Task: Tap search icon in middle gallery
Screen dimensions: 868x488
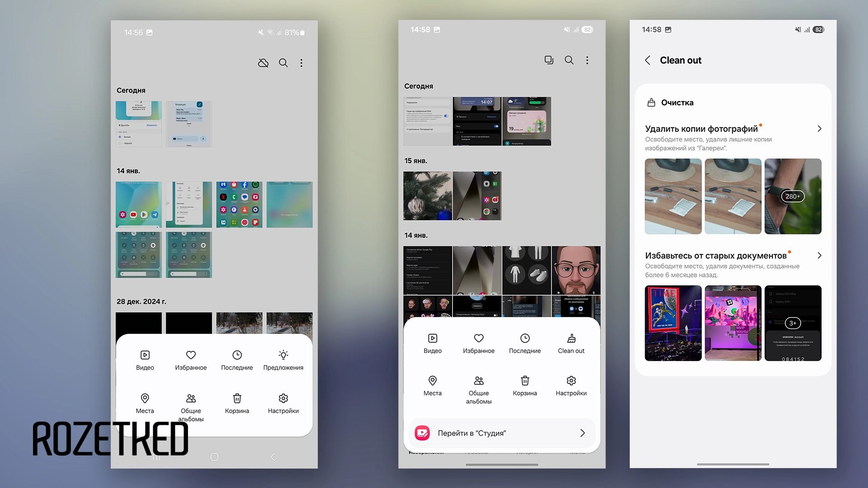Action: pos(569,60)
